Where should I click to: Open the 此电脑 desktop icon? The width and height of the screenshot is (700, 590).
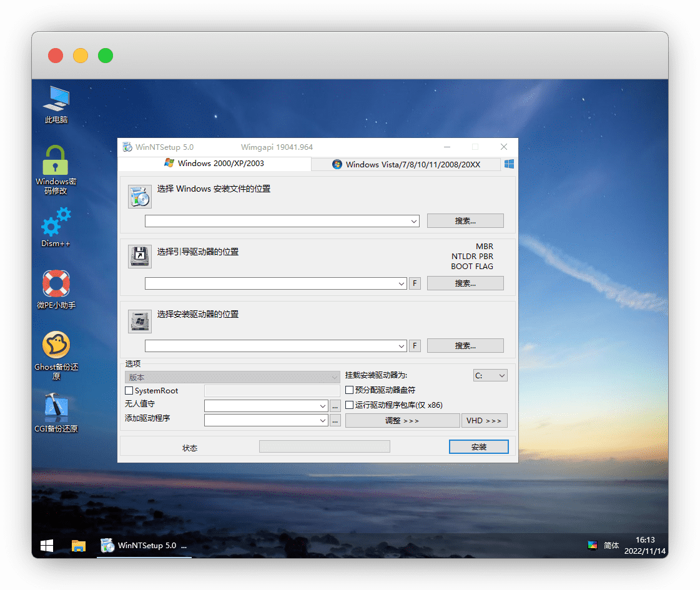click(x=56, y=100)
